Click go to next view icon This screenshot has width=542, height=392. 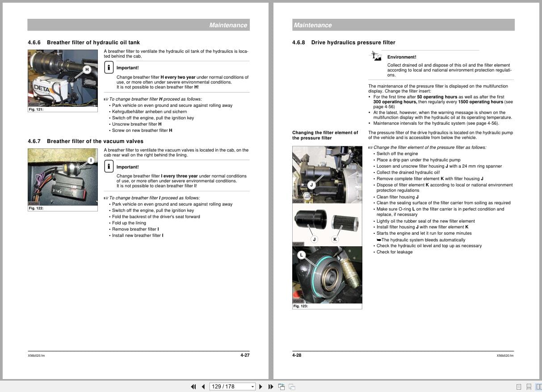(x=292, y=387)
